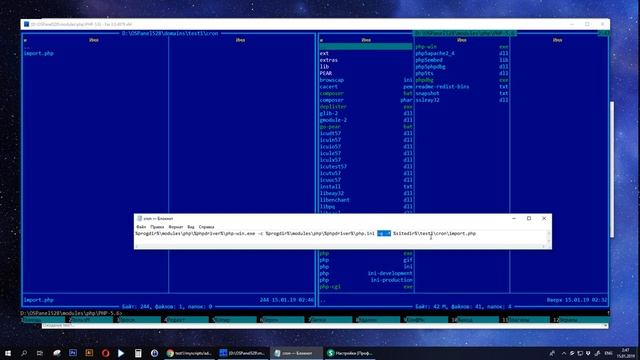Click the Far Manager command prompt line
This screenshot has width=640, height=360.
point(314,313)
